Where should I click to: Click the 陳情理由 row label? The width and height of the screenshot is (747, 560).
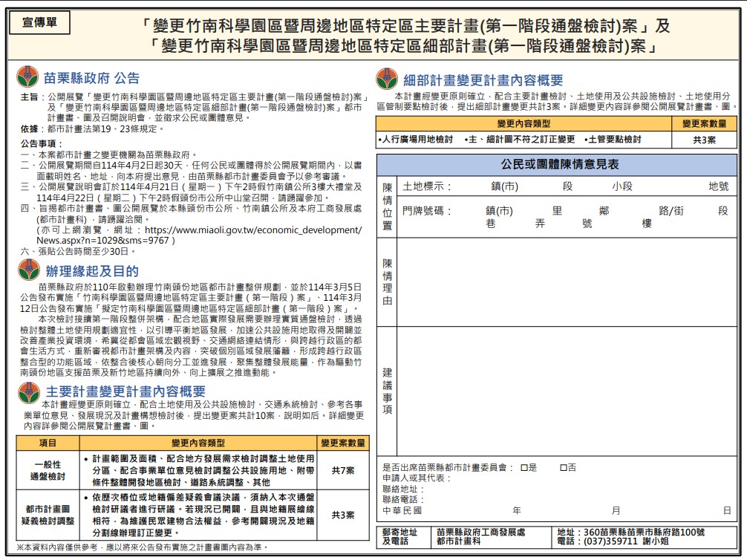[388, 282]
